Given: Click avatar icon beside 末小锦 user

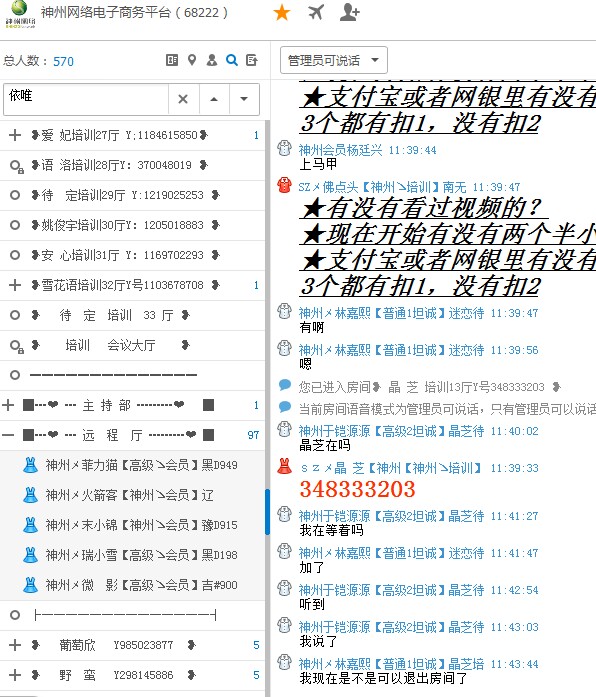Looking at the screenshot, I should 30,525.
